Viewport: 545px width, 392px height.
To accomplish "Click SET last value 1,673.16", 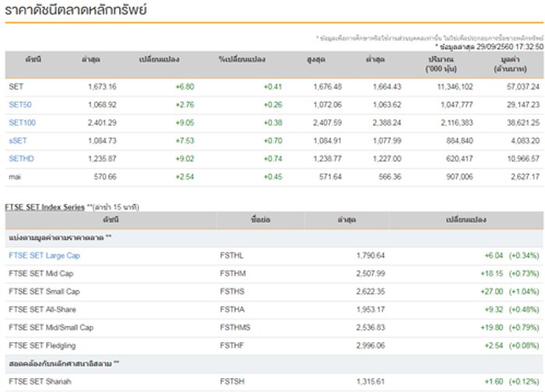I will (102, 86).
